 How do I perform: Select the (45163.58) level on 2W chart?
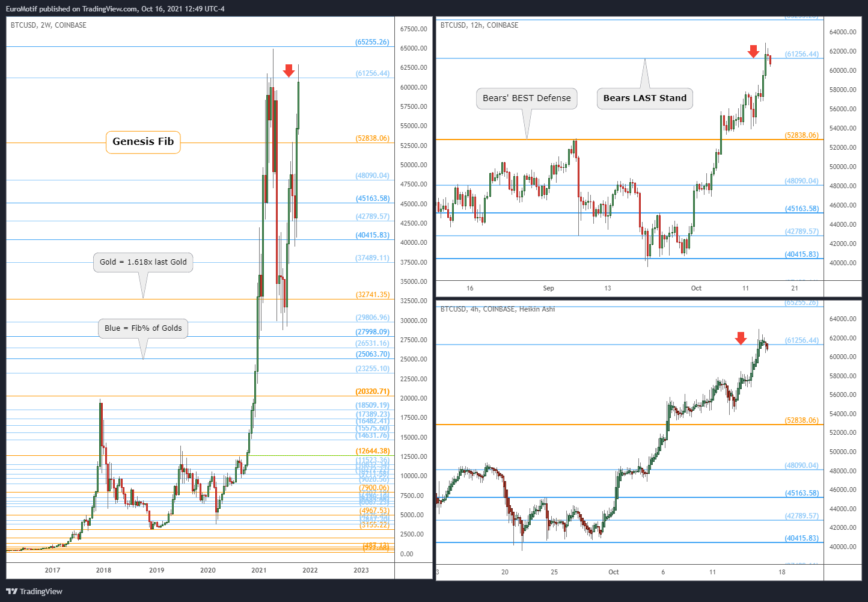pyautogui.click(x=373, y=198)
